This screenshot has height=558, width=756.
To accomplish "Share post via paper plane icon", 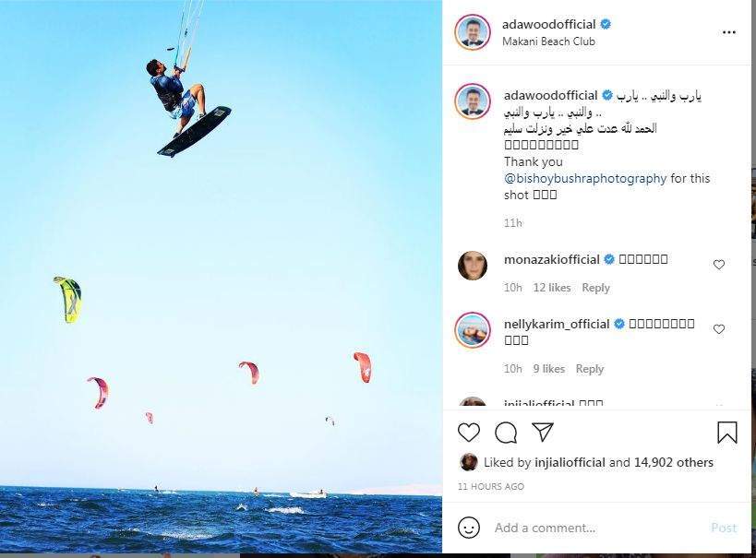I will (x=543, y=432).
